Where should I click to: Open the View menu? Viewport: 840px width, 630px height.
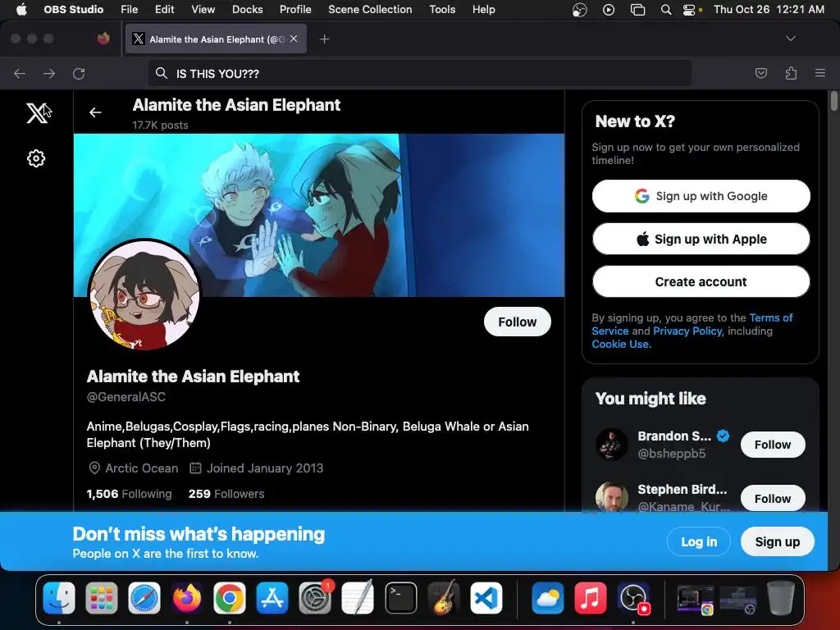tap(203, 10)
